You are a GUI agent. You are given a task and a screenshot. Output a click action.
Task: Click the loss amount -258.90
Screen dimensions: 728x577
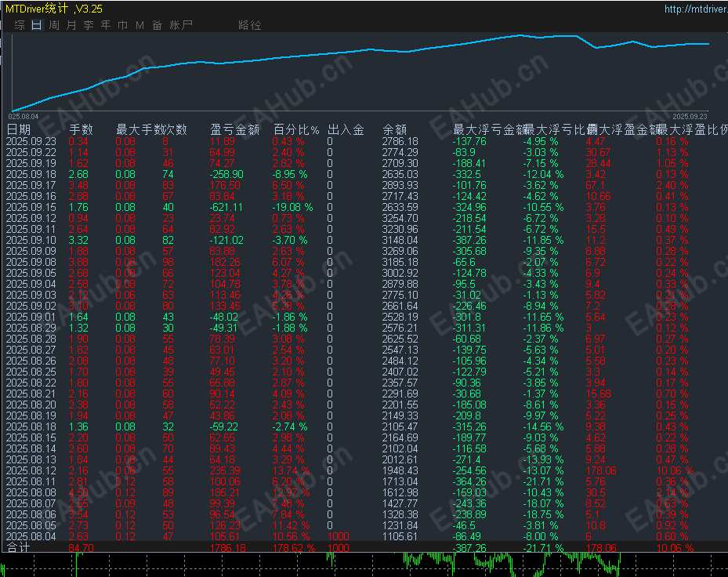point(226,174)
